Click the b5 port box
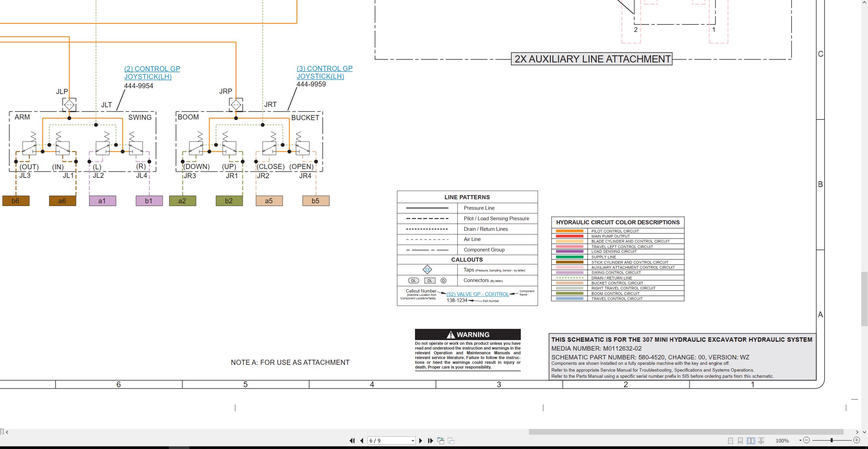The height and width of the screenshot is (449, 868). point(316,201)
